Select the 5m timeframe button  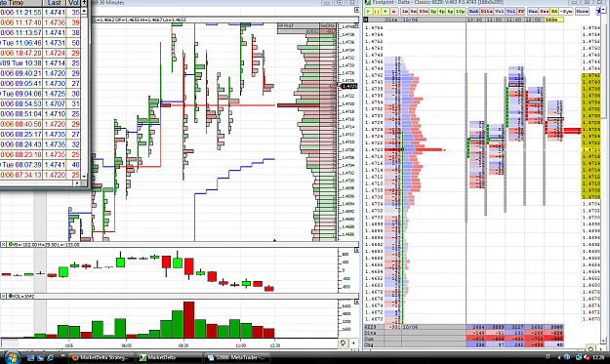[x=413, y=12]
